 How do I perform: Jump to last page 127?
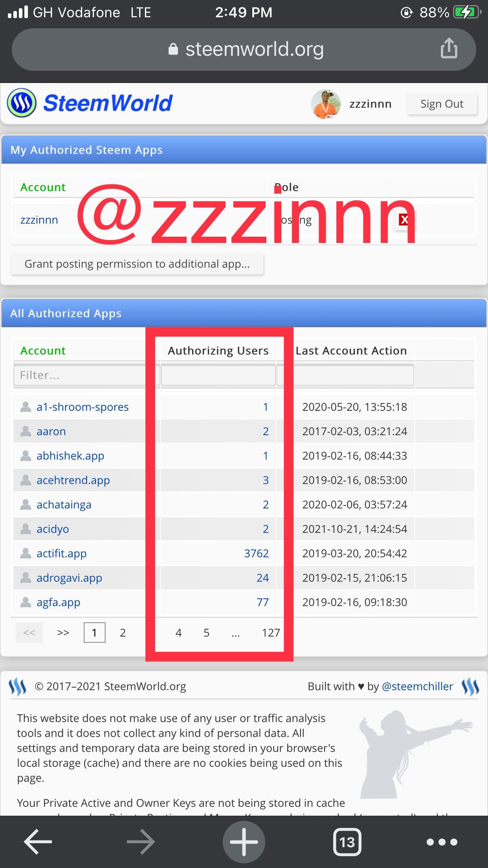[271, 633]
